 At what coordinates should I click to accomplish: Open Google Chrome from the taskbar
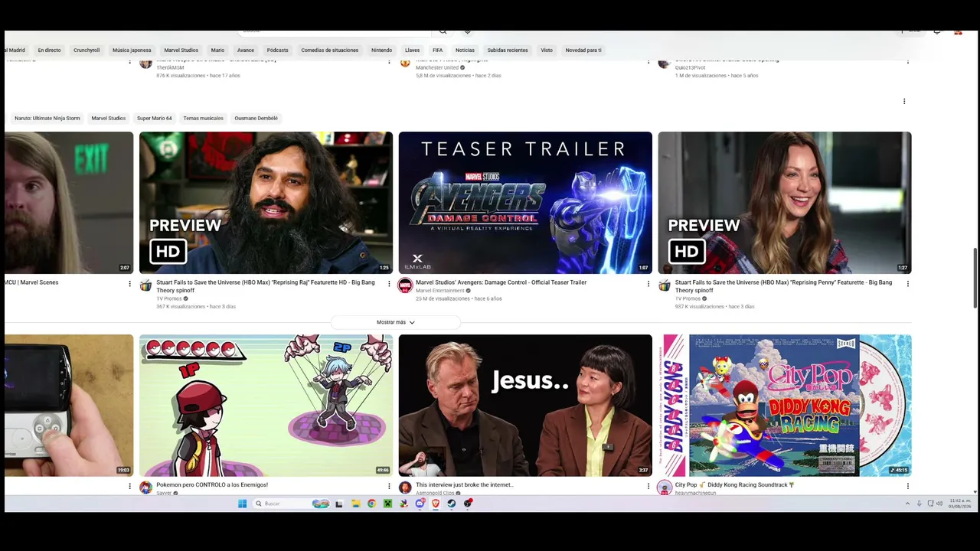[x=371, y=504]
